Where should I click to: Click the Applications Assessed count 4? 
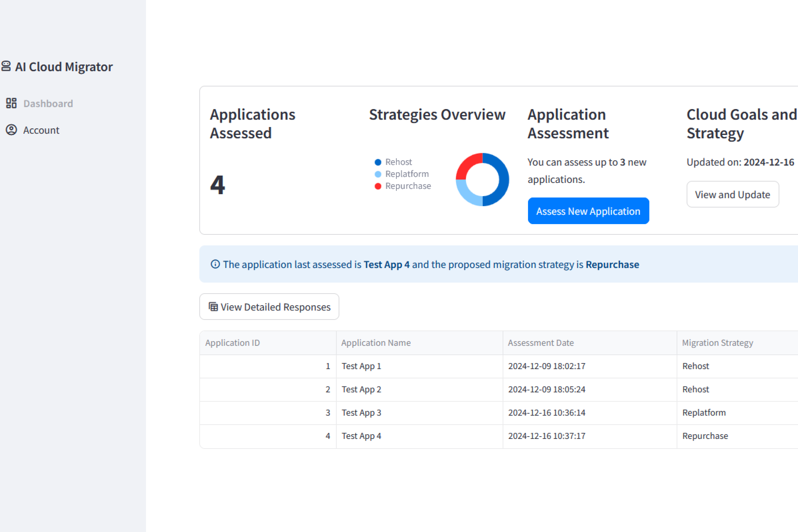click(217, 185)
